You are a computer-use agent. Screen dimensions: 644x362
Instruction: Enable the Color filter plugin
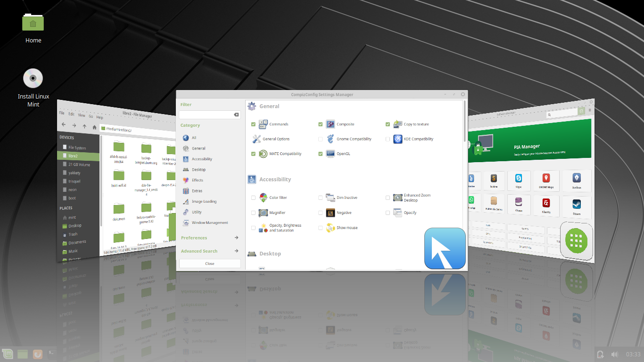click(253, 197)
